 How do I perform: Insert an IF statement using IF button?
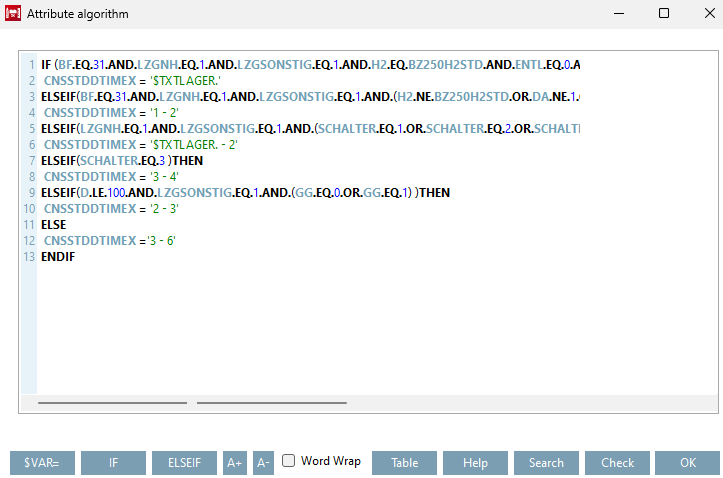pyautogui.click(x=113, y=463)
